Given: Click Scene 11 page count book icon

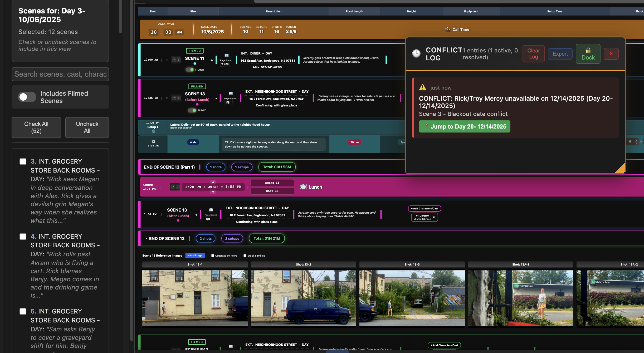Looking at the screenshot, I should click(x=226, y=56).
